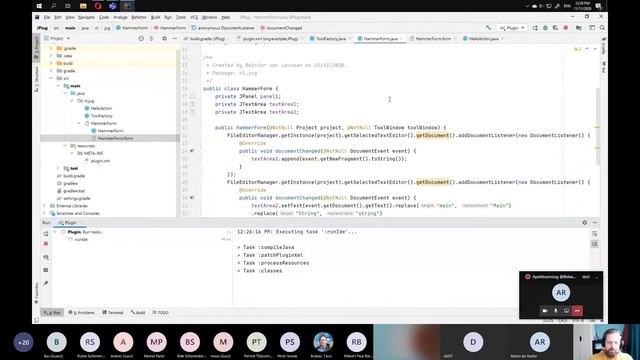
Task: Open the Refactor menu
Action: [x=139, y=17]
